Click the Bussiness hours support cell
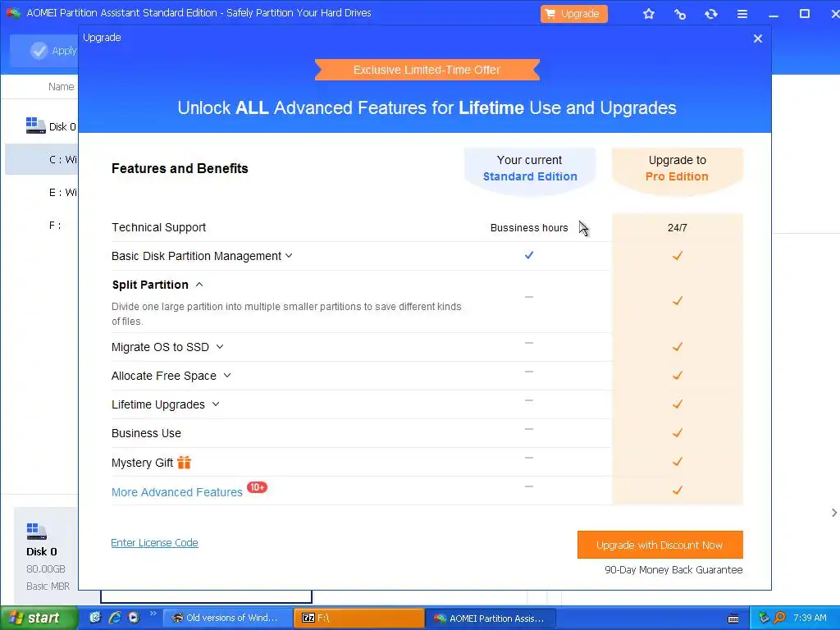Image resolution: width=840 pixels, height=630 pixels. click(529, 228)
